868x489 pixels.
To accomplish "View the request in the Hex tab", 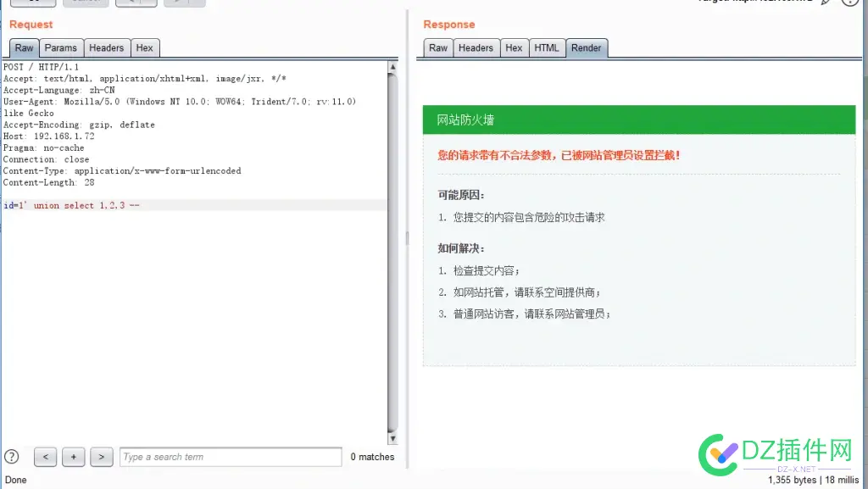I will click(145, 47).
